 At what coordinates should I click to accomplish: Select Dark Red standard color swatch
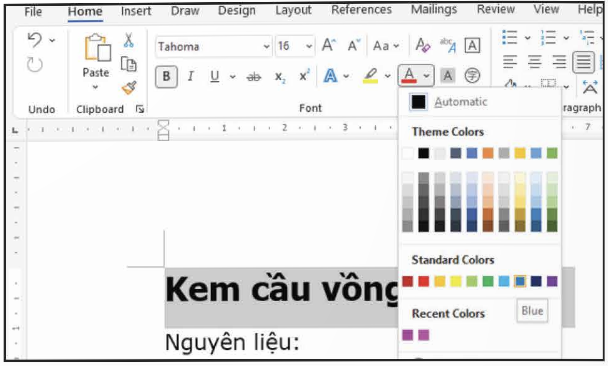pyautogui.click(x=408, y=281)
